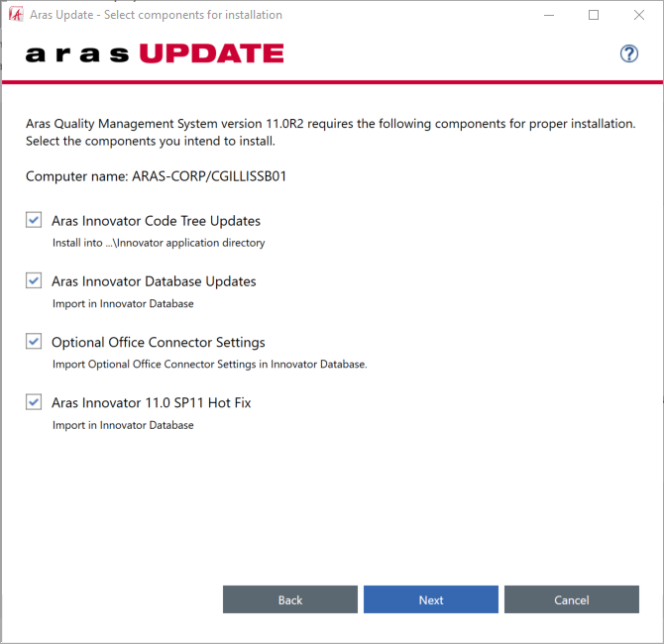Deselect the Aras Innovator 11.0 SP11 Hot Fix checkbox
The image size is (664, 644).
tap(35, 402)
